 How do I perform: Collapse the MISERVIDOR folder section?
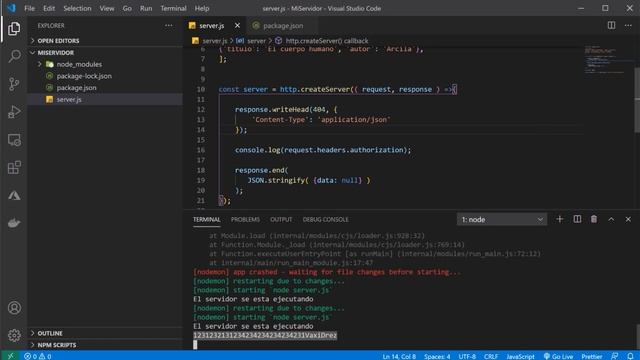pyautogui.click(x=105, y=53)
